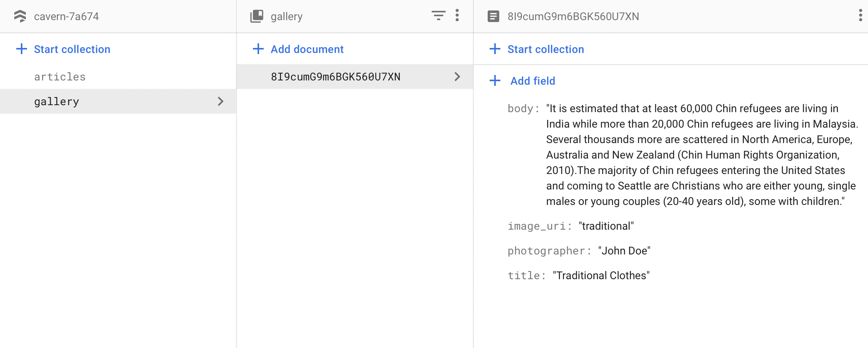Click plus icon next to Add document
Viewport: 868px width, 348px height.
pyautogui.click(x=258, y=49)
